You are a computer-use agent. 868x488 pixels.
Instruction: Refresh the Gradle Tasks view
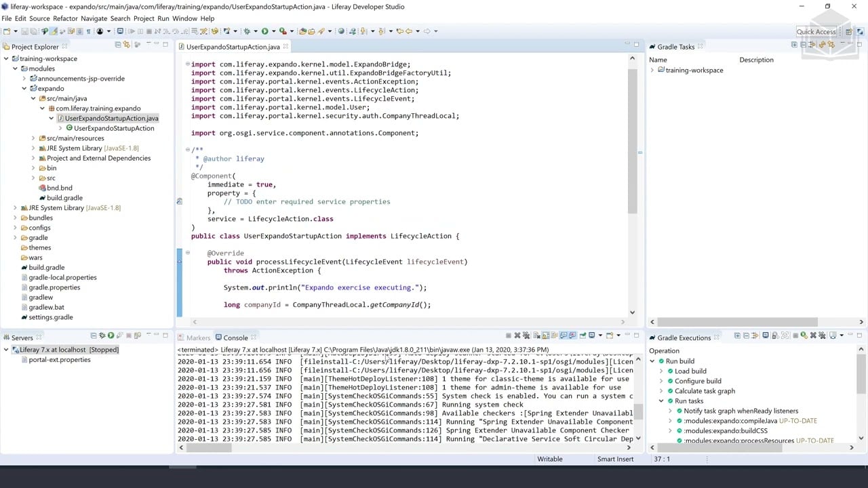click(822, 45)
